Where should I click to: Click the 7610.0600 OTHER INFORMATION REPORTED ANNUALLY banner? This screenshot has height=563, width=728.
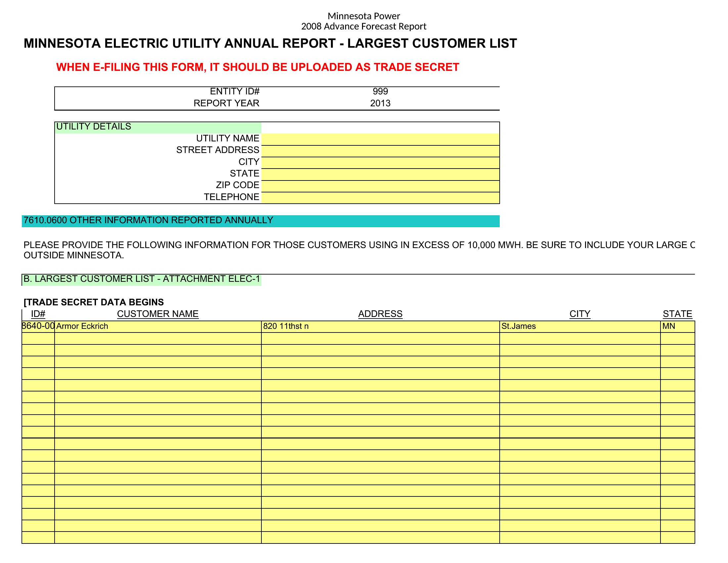point(261,221)
